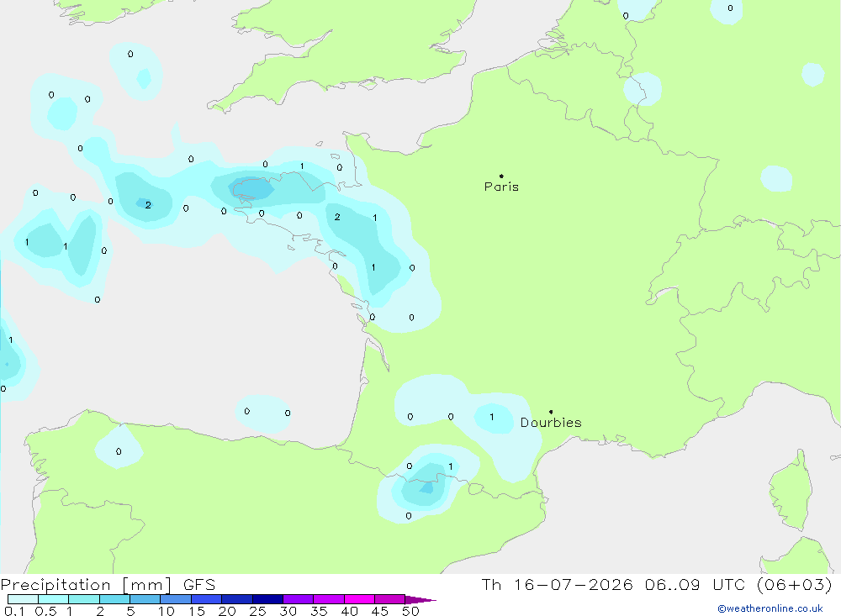Image resolution: width=841 pixels, height=616 pixels.
Task: Click the legend value 50
Action: [x=410, y=611]
